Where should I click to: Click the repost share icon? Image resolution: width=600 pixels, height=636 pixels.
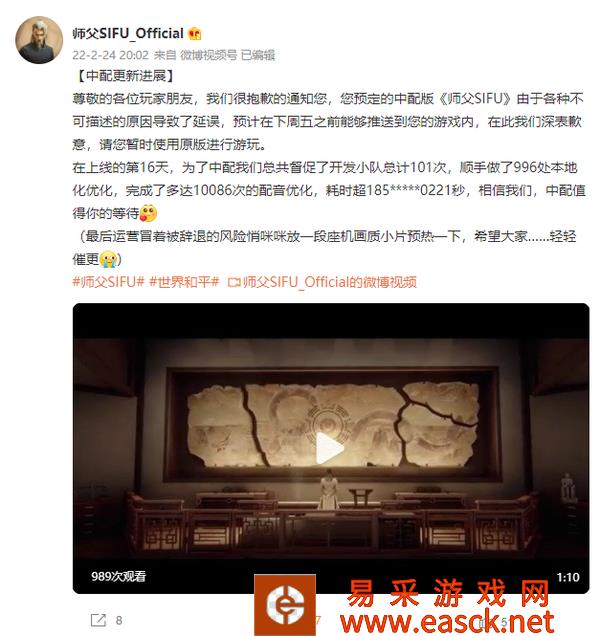(x=98, y=620)
